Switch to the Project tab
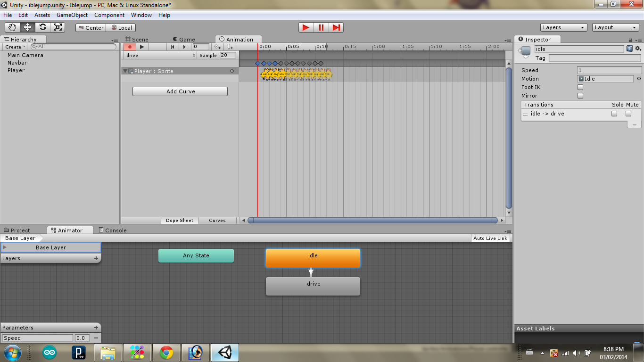The height and width of the screenshot is (362, 644). [17, 230]
